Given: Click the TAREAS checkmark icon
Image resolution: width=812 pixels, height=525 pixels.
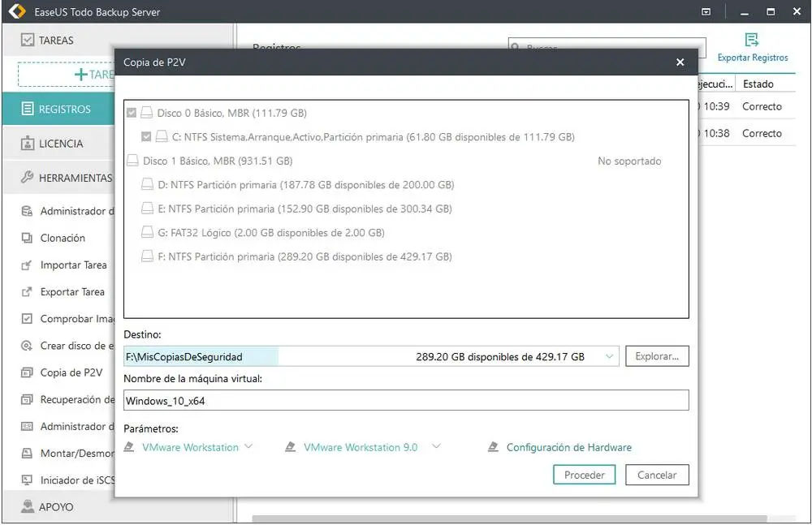Looking at the screenshot, I should [x=28, y=40].
